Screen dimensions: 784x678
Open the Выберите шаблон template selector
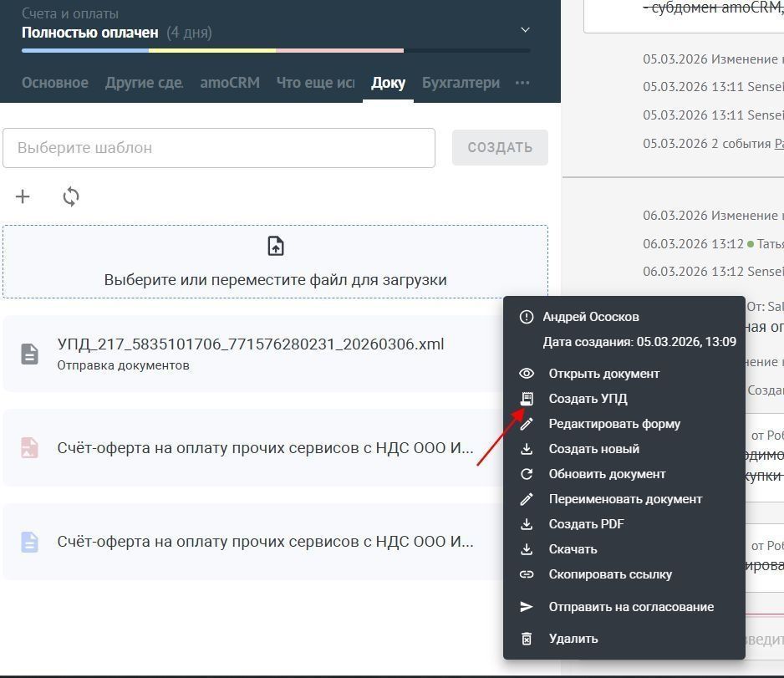pos(219,148)
